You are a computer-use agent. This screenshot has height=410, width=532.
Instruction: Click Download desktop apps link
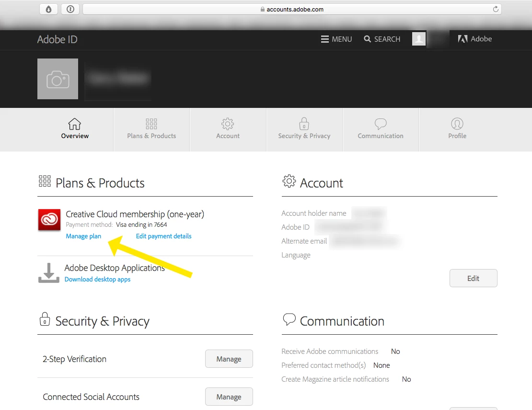pyautogui.click(x=97, y=279)
